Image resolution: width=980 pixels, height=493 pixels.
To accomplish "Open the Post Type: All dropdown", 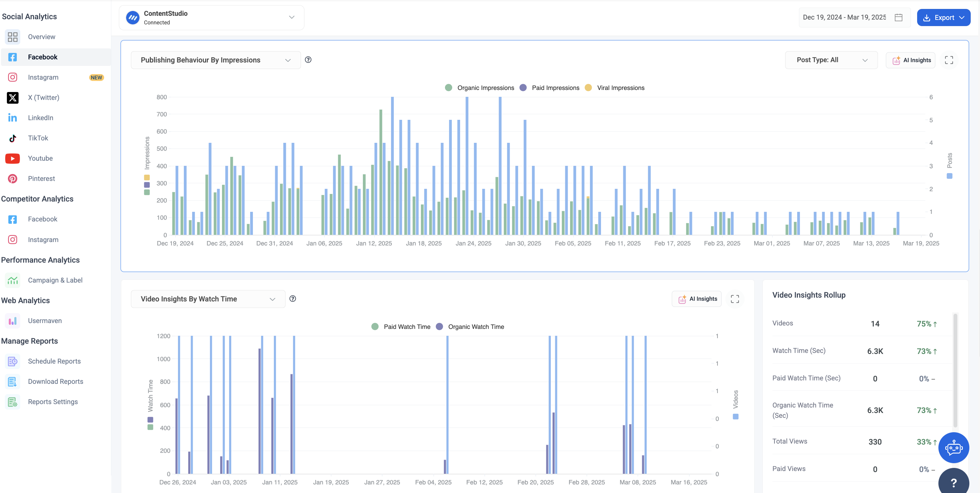I will [x=831, y=60].
